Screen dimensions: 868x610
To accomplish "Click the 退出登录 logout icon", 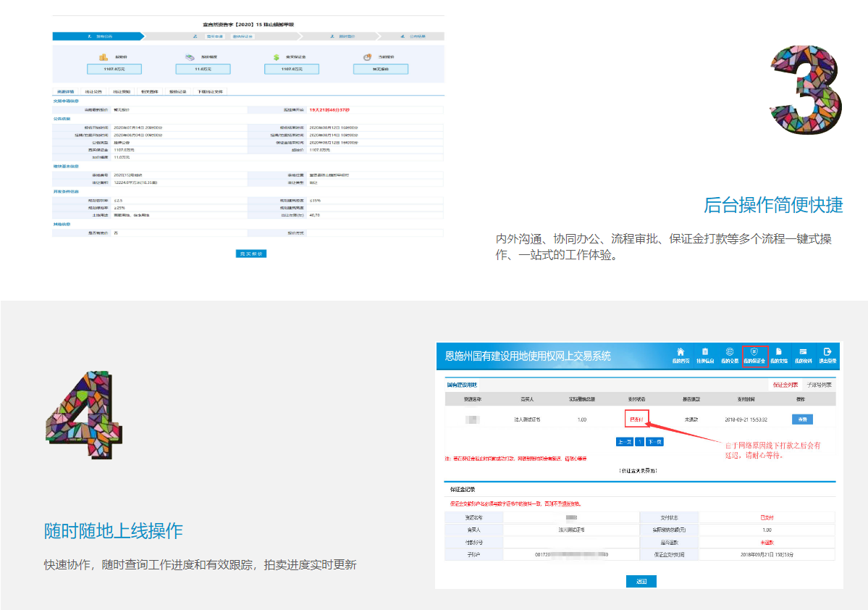I will (x=827, y=352).
